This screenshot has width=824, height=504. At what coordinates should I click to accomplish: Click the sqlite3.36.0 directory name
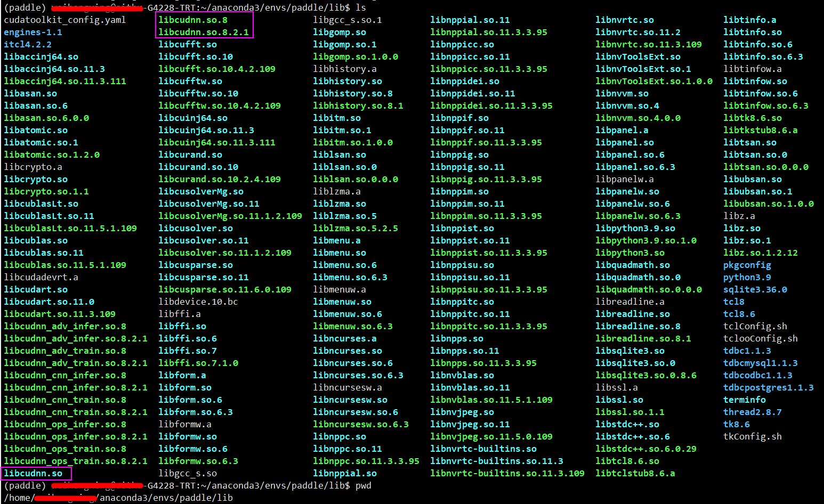pyautogui.click(x=755, y=289)
